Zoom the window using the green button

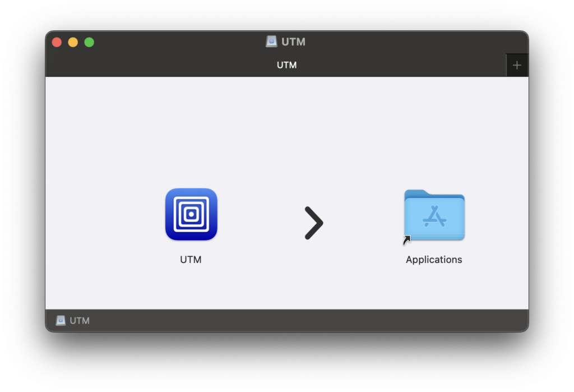89,42
